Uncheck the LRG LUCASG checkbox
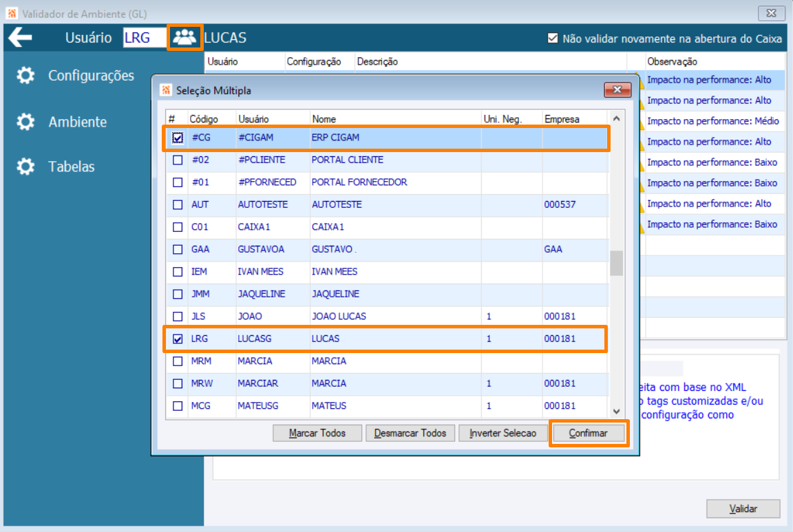 (x=178, y=339)
